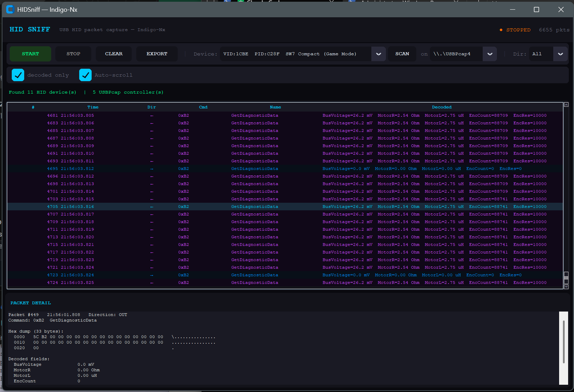This screenshot has height=392, width=574.
Task: Click the Cmd column header
Action: pos(203,107)
